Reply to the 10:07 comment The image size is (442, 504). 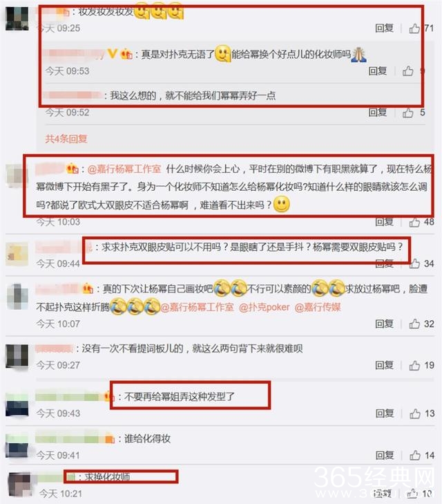[384, 324]
